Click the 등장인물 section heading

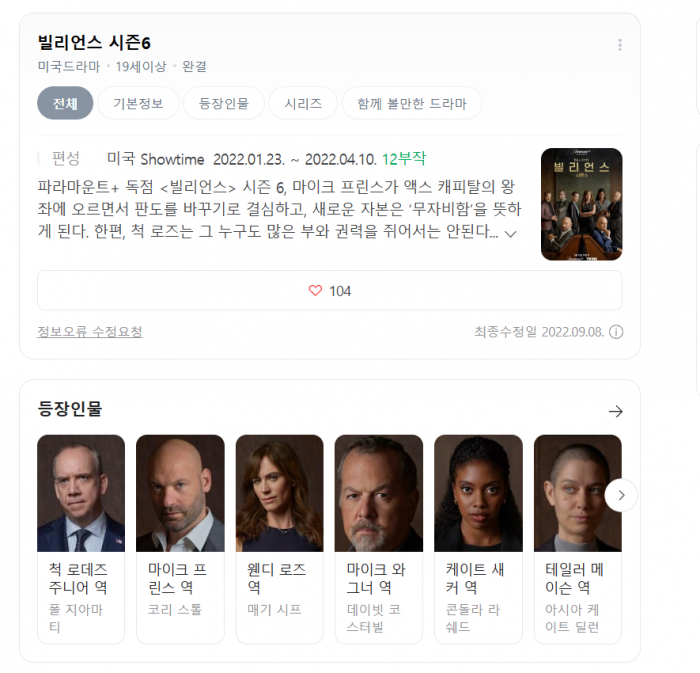(x=70, y=409)
